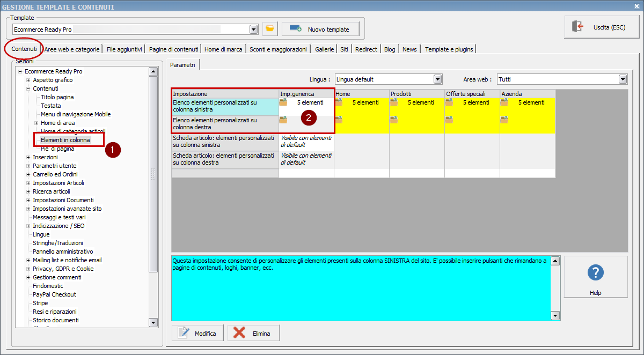Switch to the Contenuti tab

[24, 49]
